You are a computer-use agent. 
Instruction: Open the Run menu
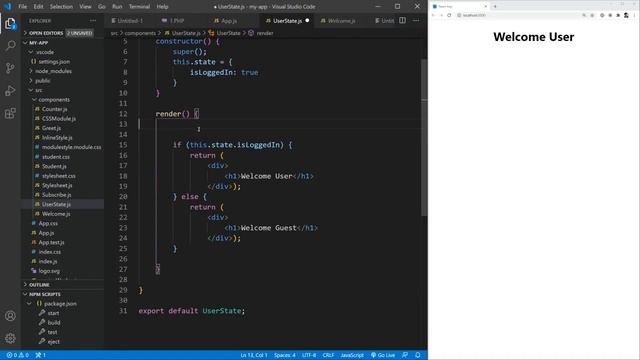117,7
